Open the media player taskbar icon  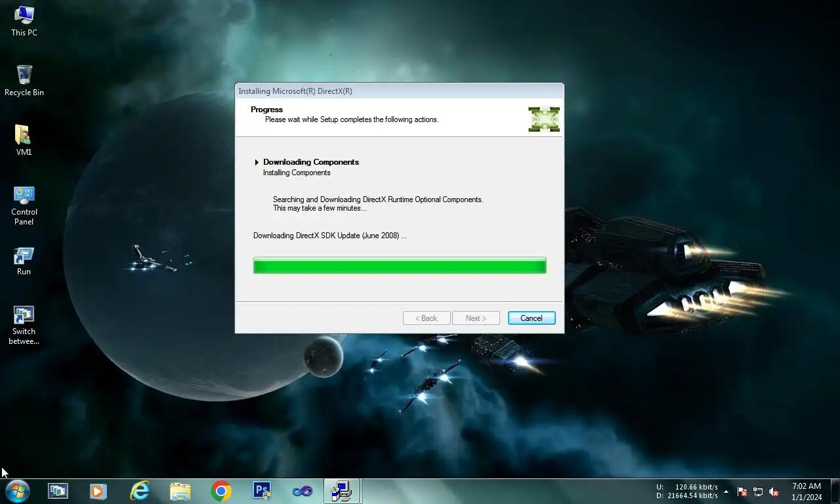(98, 491)
